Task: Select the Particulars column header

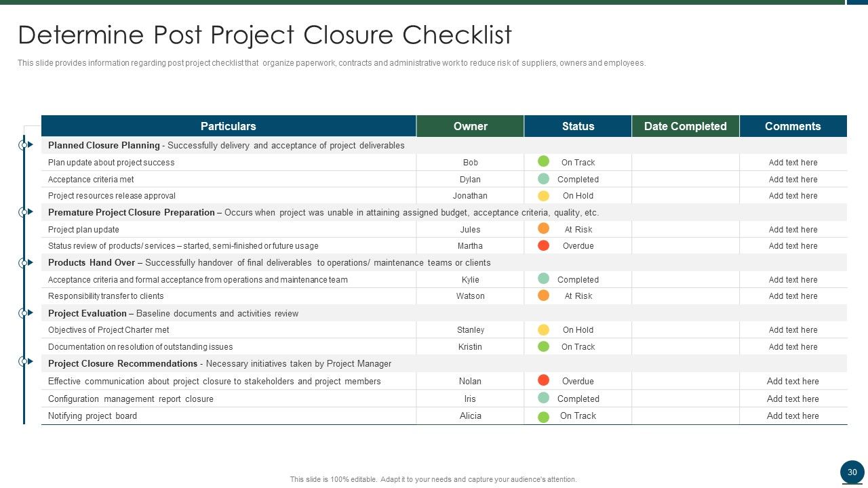Action: 229,126
